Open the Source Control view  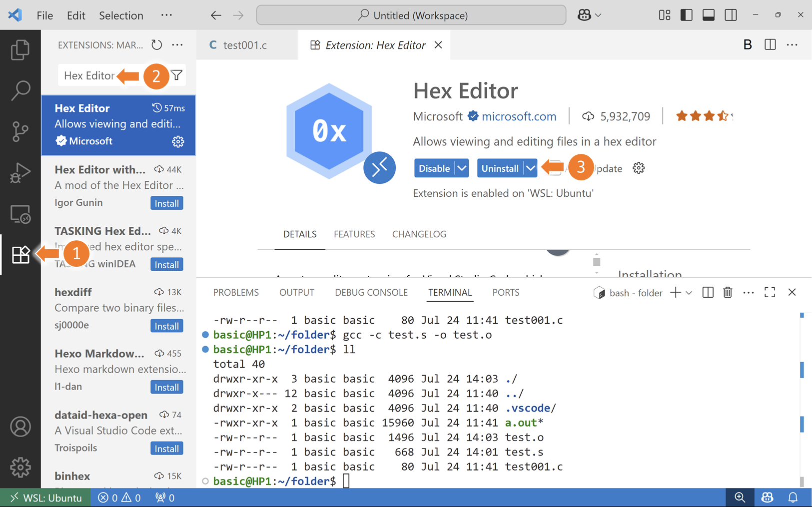(x=20, y=131)
